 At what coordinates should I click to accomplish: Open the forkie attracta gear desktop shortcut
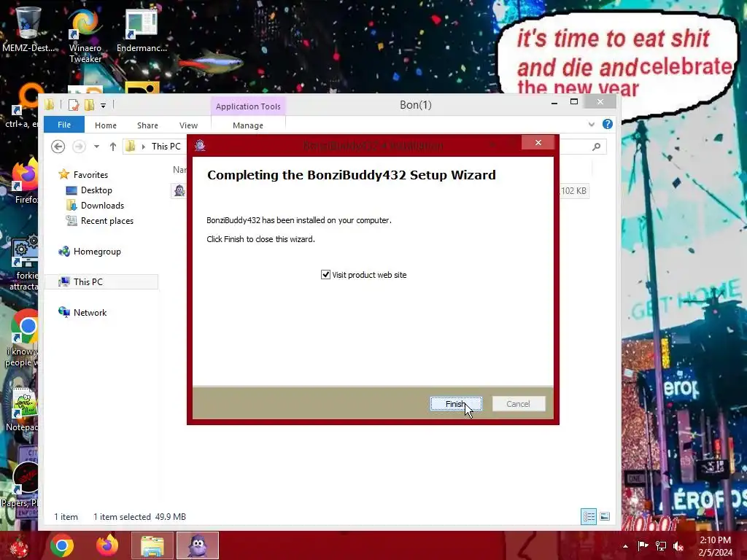point(25,262)
